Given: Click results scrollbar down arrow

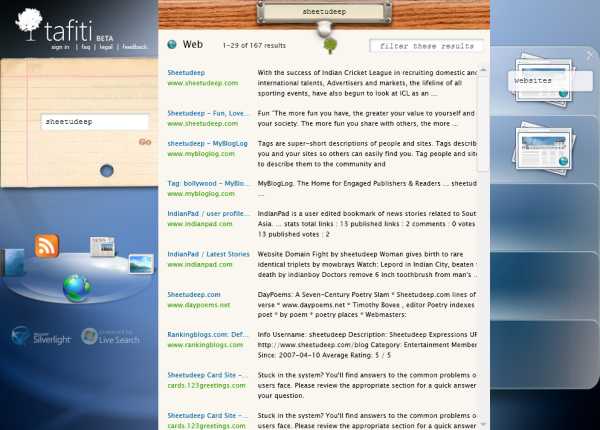Looking at the screenshot, I should click(483, 424).
